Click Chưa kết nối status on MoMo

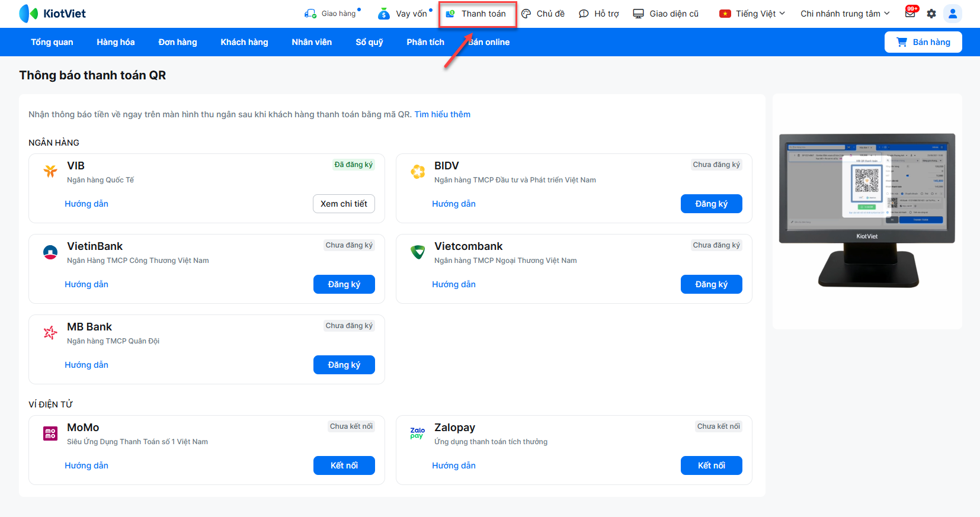point(351,426)
